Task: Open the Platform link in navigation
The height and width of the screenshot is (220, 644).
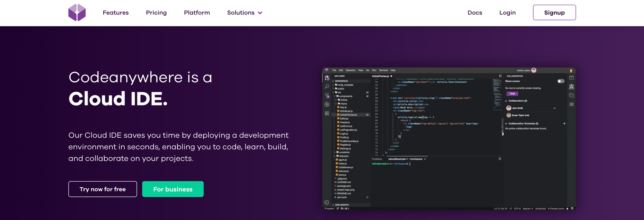Action: 197,13
